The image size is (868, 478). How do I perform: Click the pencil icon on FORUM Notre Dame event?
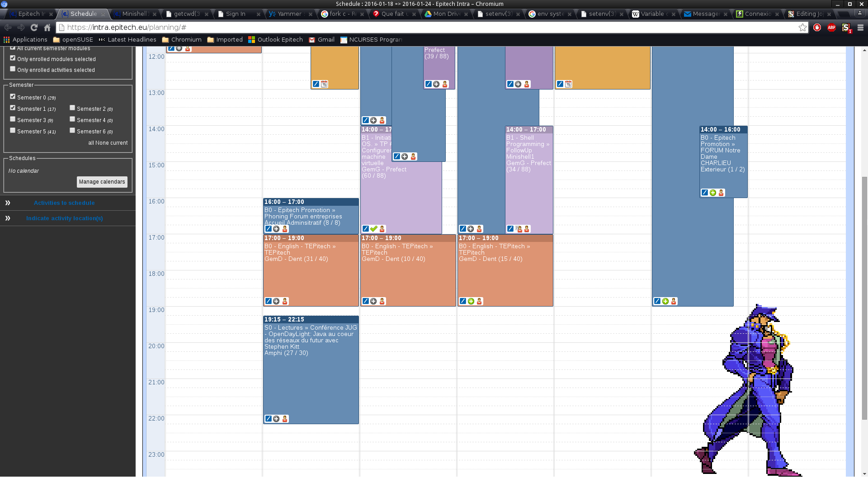pos(704,193)
